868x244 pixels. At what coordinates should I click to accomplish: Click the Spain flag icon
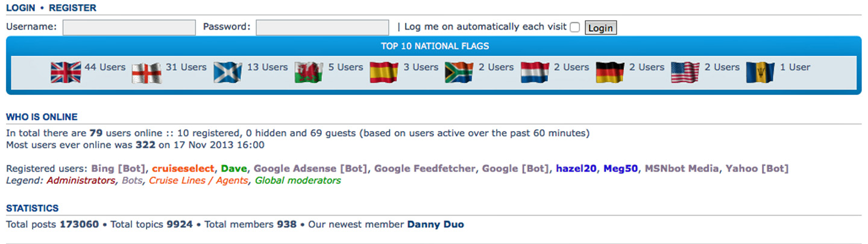click(384, 72)
